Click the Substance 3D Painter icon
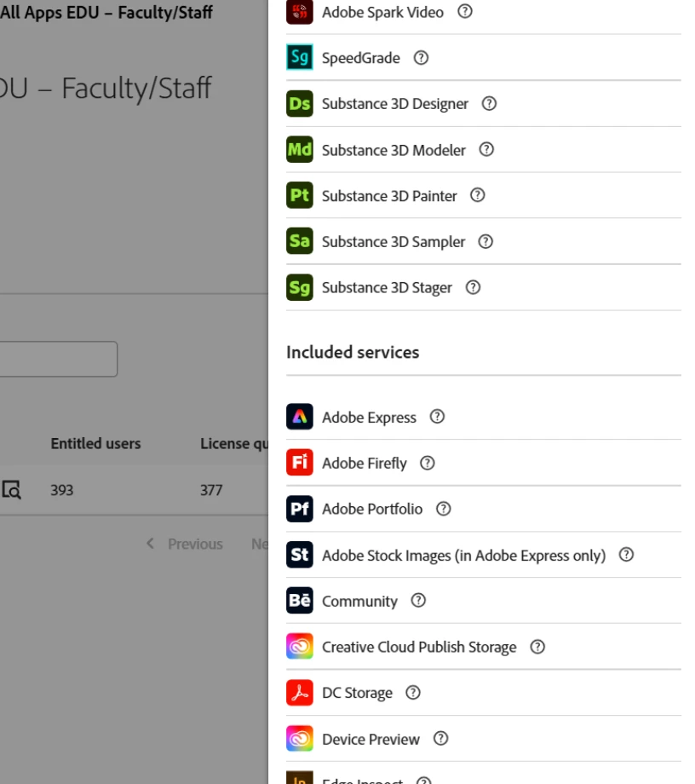The width and height of the screenshot is (695, 784). point(299,195)
